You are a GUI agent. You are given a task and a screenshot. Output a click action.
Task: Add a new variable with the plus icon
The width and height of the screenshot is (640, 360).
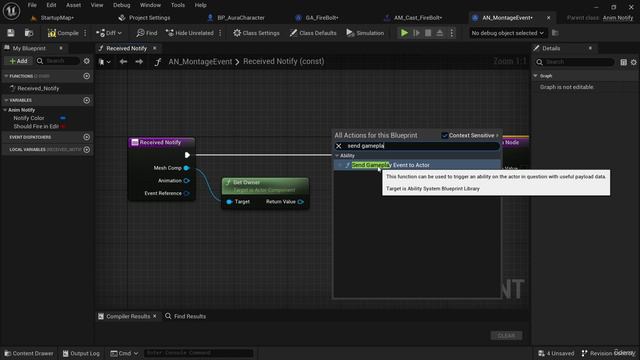coord(87,100)
